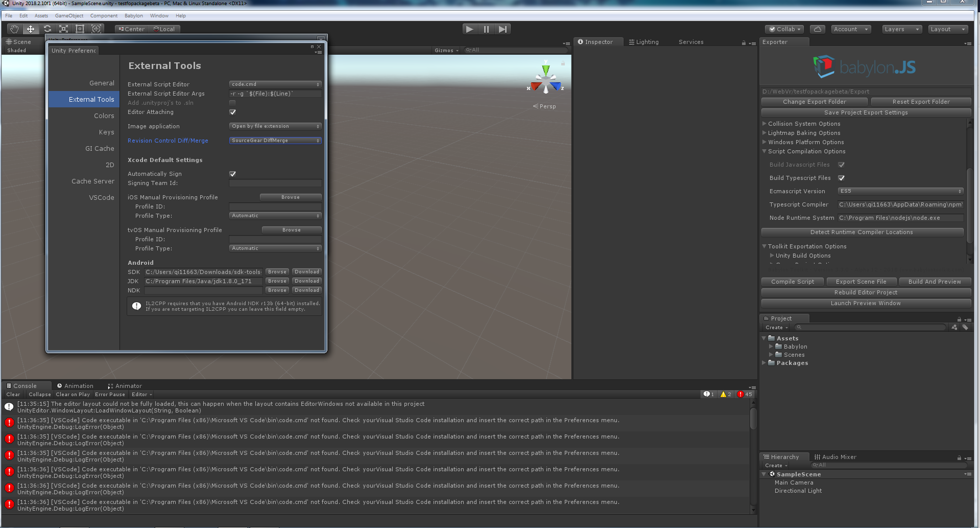980x528 pixels.
Task: Expand Lightmap Baking Options
Action: 764,133
